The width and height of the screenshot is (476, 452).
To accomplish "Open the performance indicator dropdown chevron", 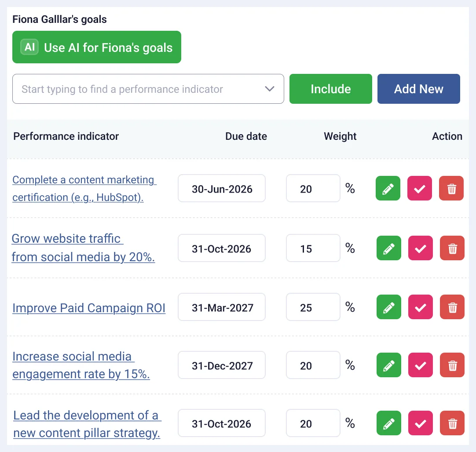I will point(269,89).
